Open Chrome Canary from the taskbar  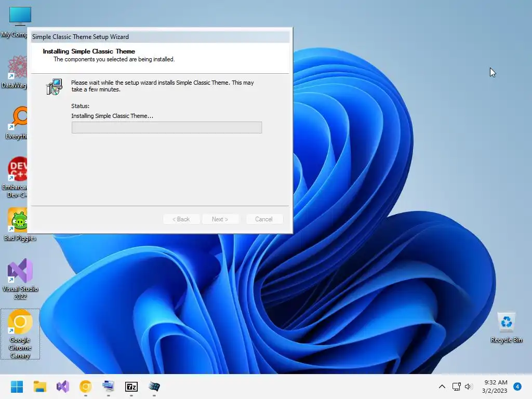pos(86,387)
